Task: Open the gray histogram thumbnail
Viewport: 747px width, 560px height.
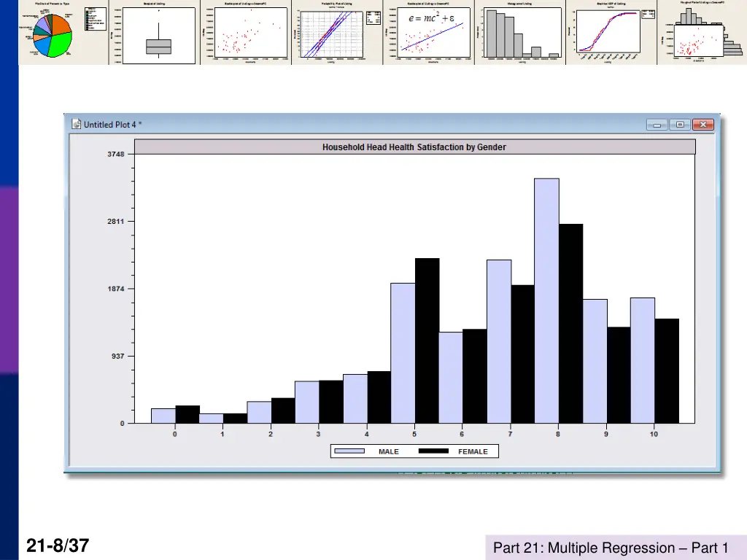Action: (x=520, y=32)
